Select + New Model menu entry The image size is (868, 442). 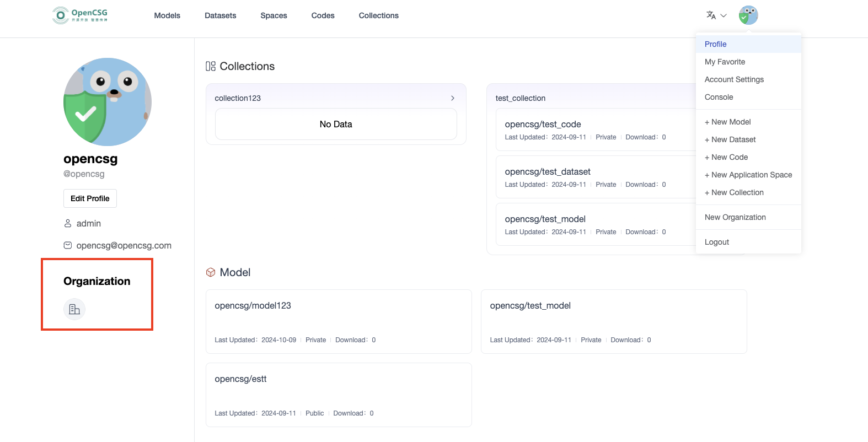point(727,122)
